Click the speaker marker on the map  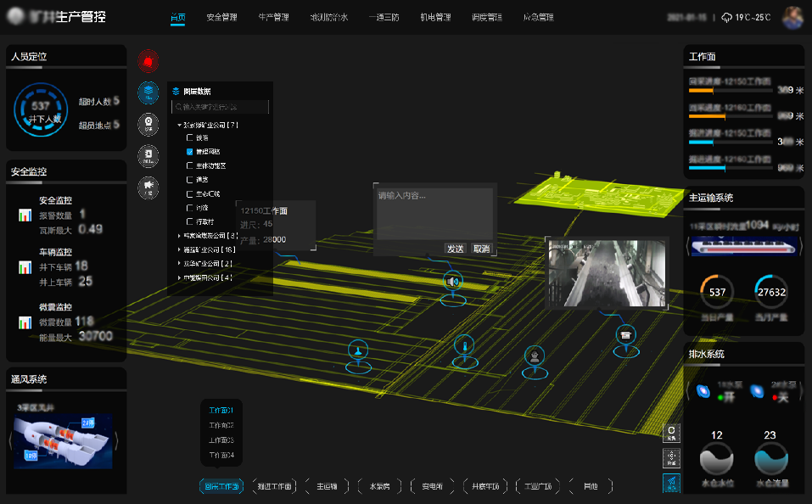click(x=453, y=282)
